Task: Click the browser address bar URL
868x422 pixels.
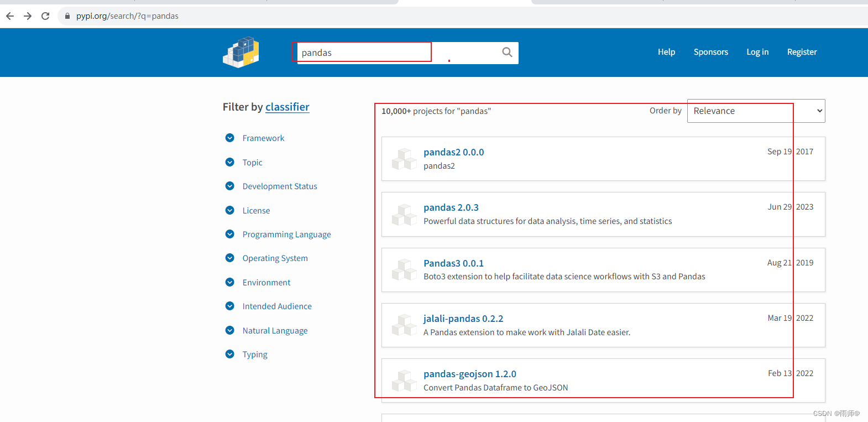Action: (127, 16)
